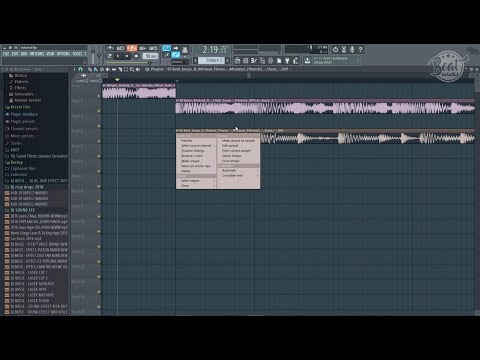Viewport: 480px width, 360px height.
Task: Expand Channel presets folder in browser
Action: click(x=24, y=129)
